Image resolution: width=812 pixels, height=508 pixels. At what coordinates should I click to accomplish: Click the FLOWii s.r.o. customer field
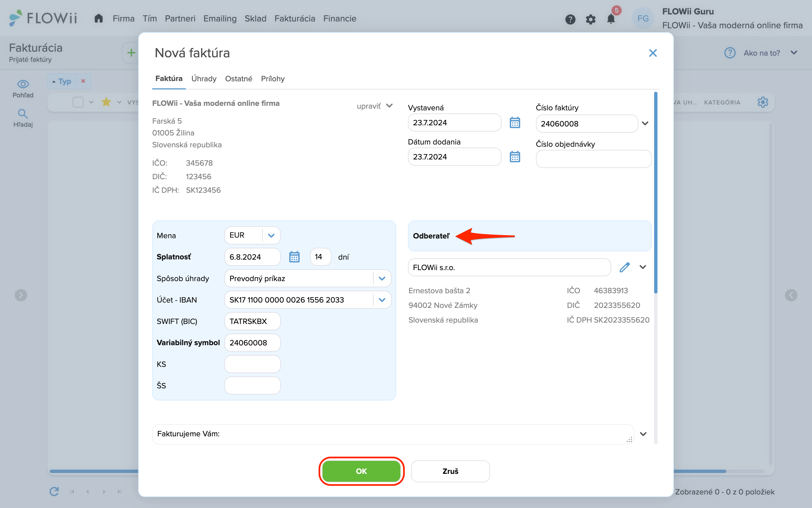tap(509, 268)
